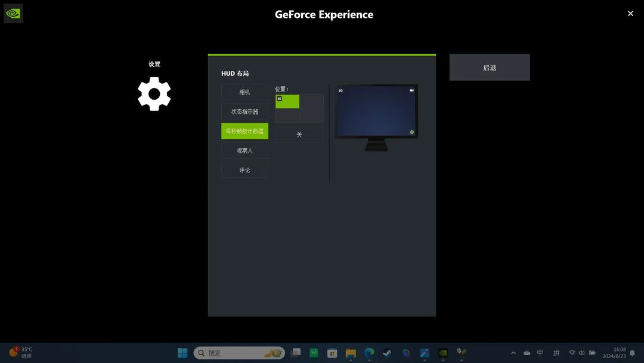
Task: Select the bottom-right position quadrant
Action: 312,116
